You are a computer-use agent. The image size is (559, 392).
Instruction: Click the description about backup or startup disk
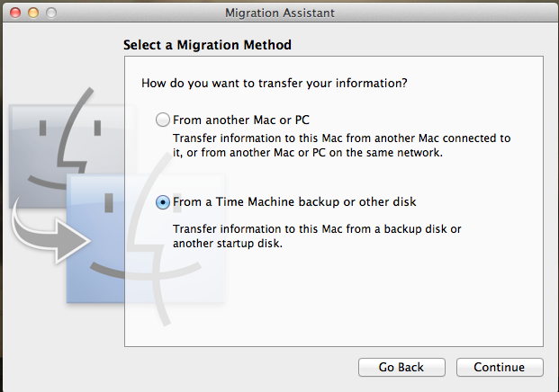pos(317,236)
